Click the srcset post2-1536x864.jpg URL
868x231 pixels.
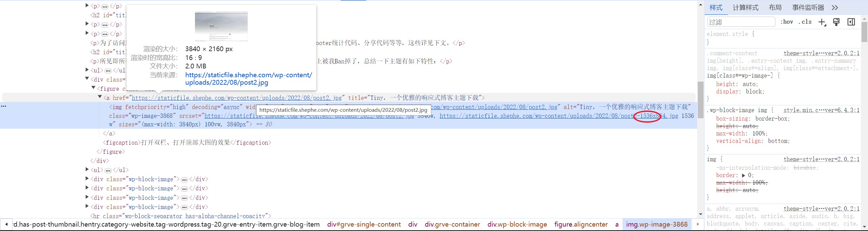pos(559,116)
